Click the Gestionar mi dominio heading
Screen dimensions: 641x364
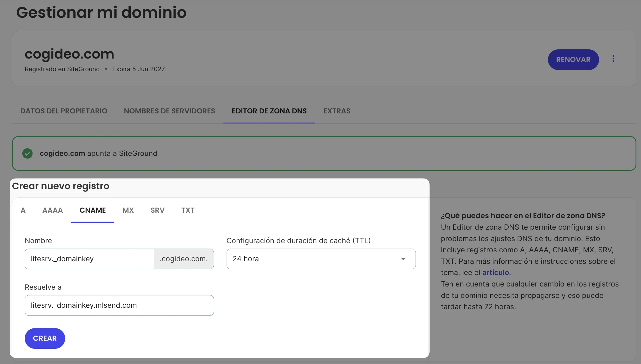tap(101, 12)
